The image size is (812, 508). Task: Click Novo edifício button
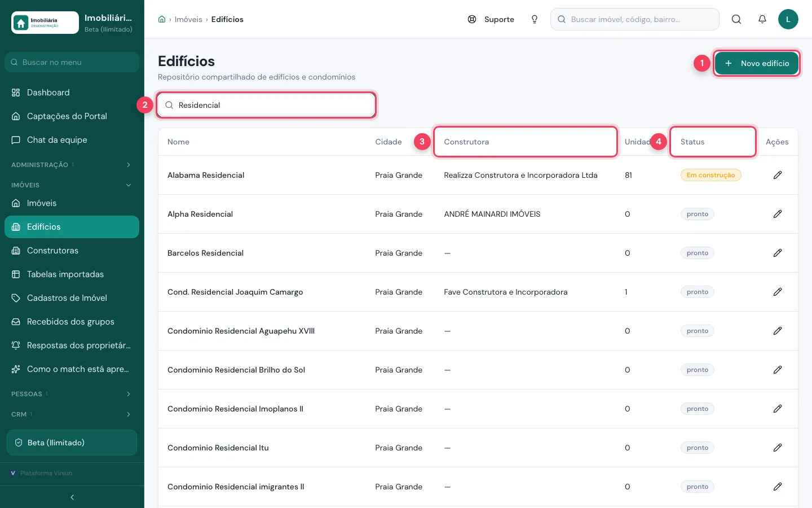click(x=757, y=63)
